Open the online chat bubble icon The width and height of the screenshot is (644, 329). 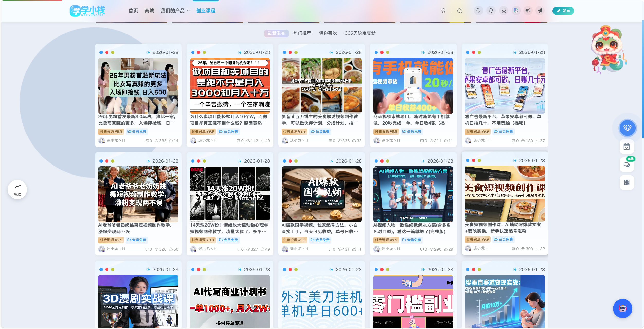pos(627,165)
